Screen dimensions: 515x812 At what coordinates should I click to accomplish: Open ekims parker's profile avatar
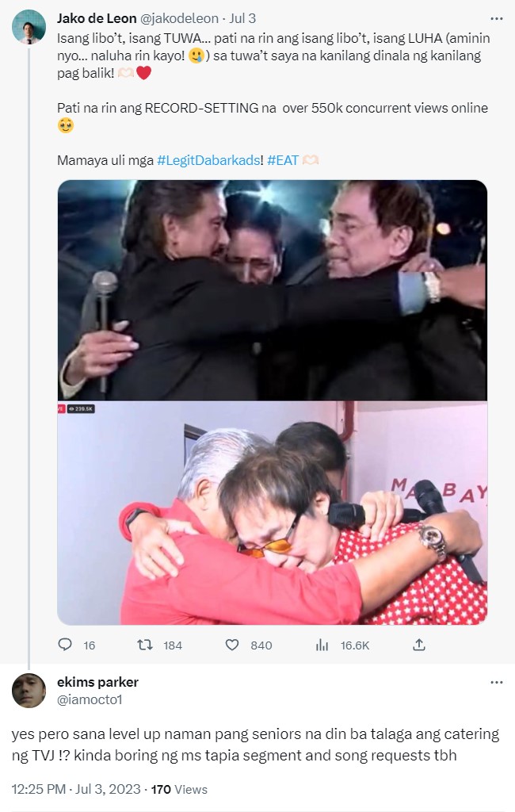pos(29,691)
